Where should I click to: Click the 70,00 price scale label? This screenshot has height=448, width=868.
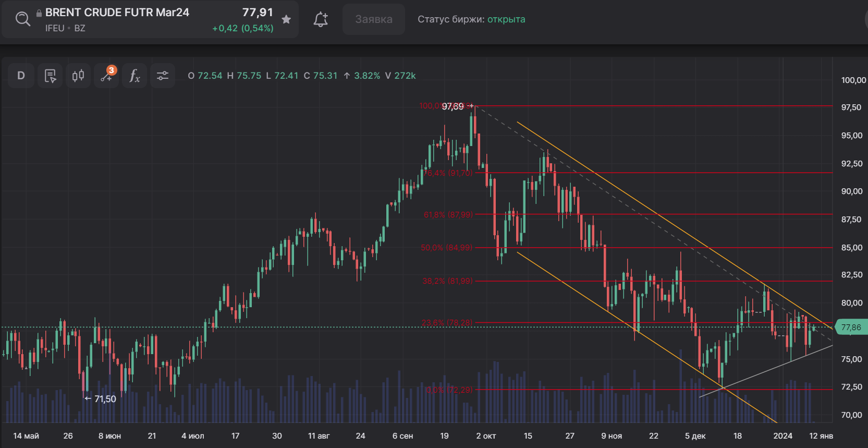pos(851,415)
